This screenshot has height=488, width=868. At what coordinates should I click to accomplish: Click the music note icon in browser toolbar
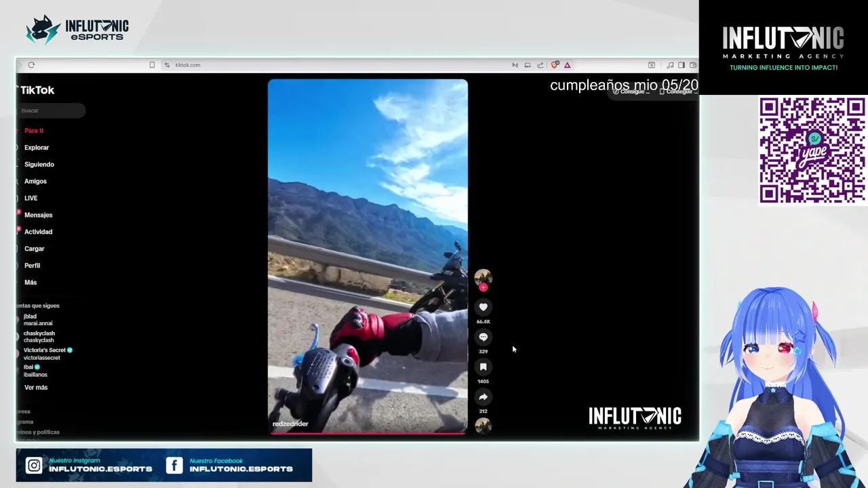pos(670,65)
